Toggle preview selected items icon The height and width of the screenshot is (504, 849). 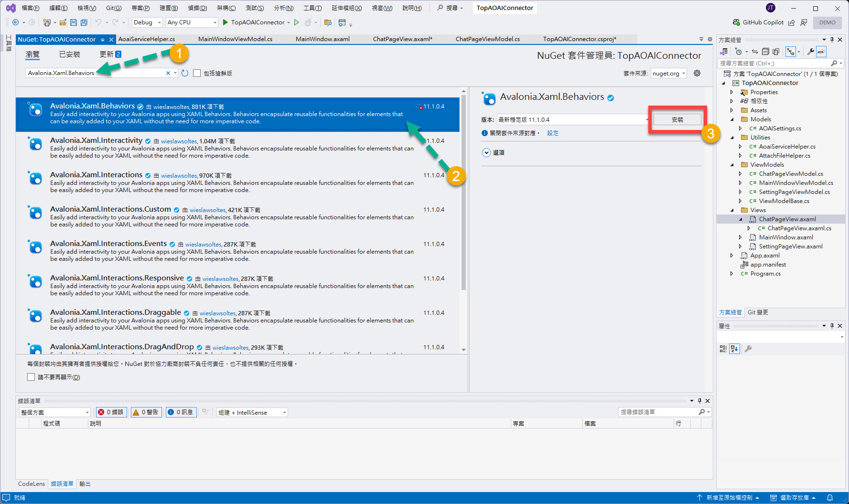pyautogui.click(x=821, y=52)
